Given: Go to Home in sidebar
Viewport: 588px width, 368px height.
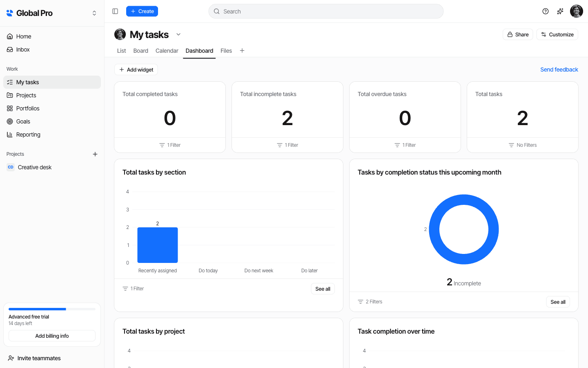Looking at the screenshot, I should pos(52,36).
